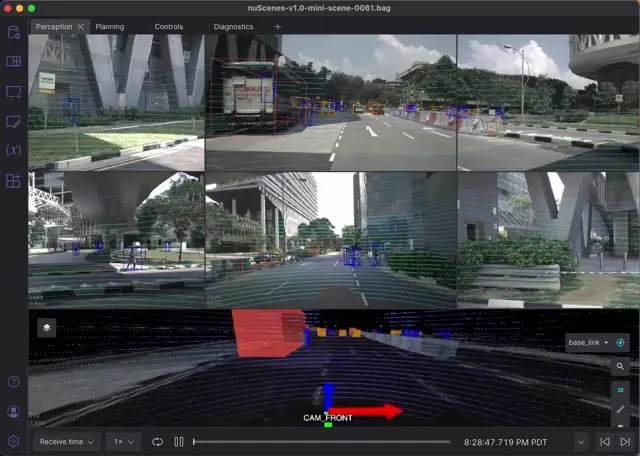Switch to the Diagnostics tab
The height and width of the screenshot is (456, 640).
[233, 26]
